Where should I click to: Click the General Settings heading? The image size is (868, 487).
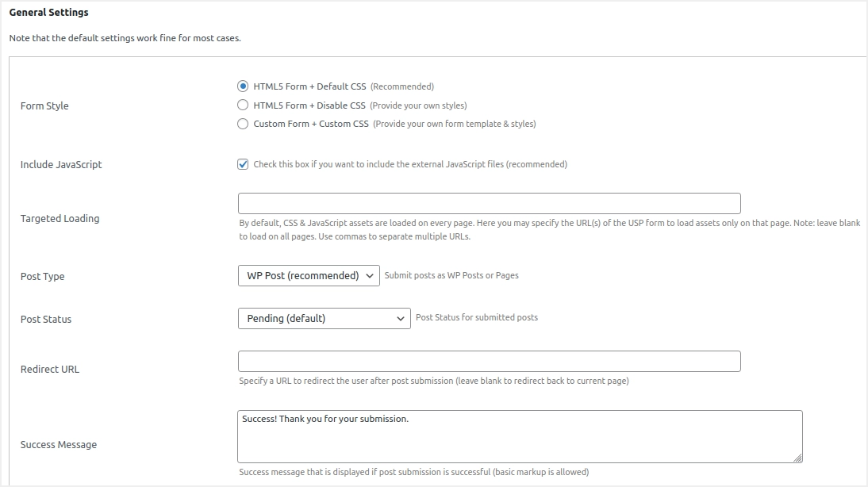click(x=48, y=13)
